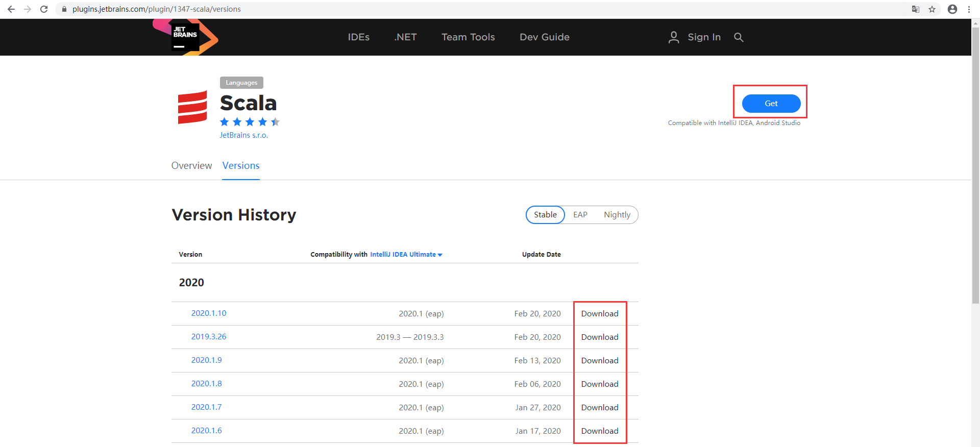The width and height of the screenshot is (980, 447).
Task: Download version 2020.1.7
Action: (600, 408)
